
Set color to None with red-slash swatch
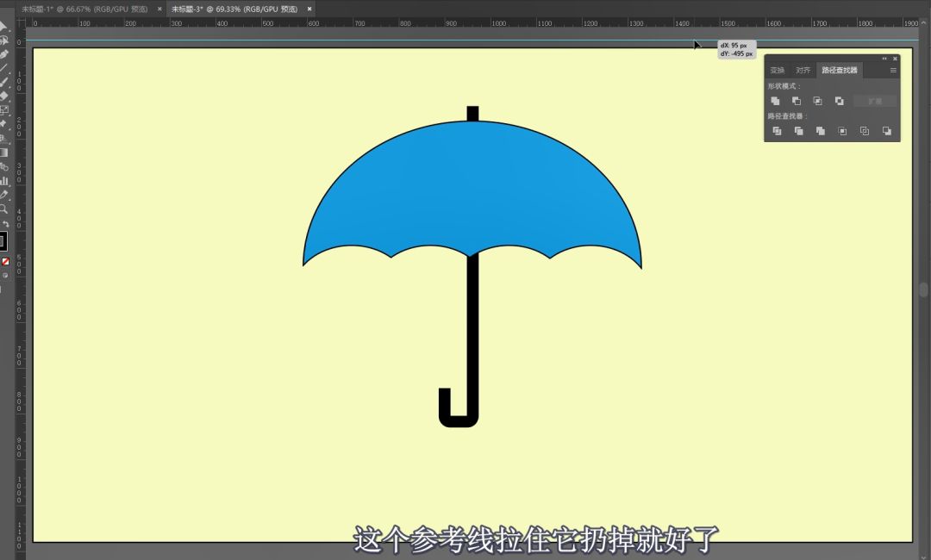[5, 262]
